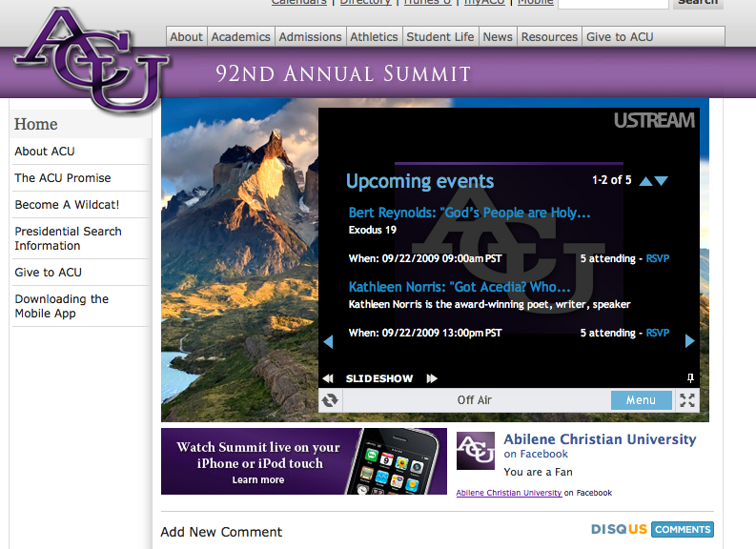
Task: Click the search input field in the header
Action: (x=613, y=4)
